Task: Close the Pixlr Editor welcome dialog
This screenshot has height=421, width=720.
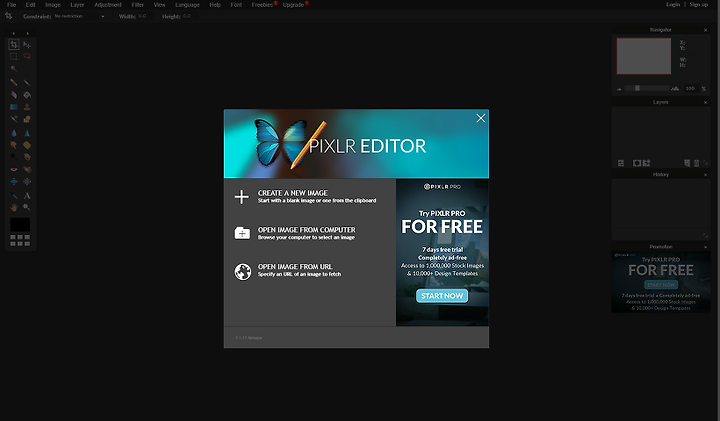Action: point(480,118)
